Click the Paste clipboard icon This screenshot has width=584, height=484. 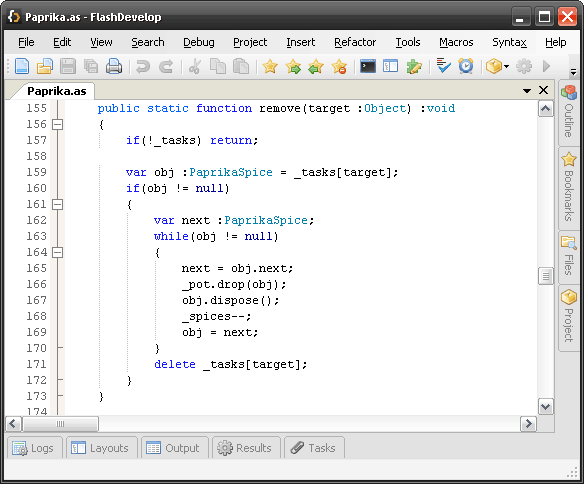click(x=241, y=67)
